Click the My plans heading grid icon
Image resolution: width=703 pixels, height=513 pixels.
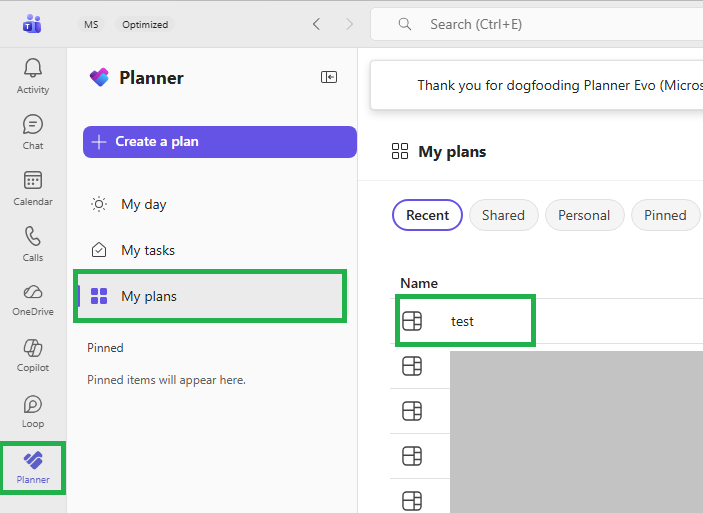tap(400, 151)
